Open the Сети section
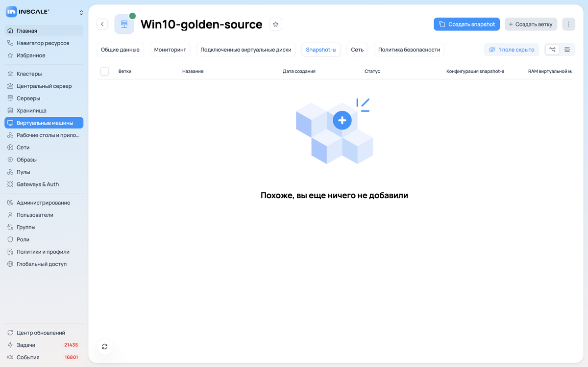The height and width of the screenshot is (367, 588). point(44,148)
